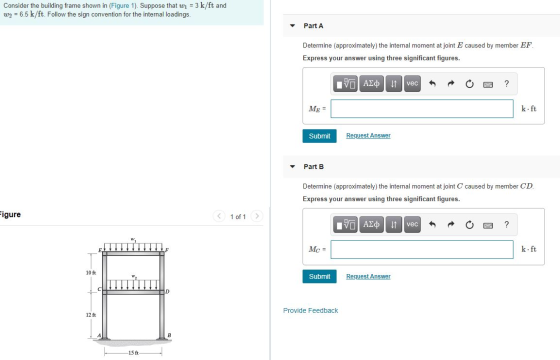This screenshot has height=360, width=560.
Task: Request Answer link for Part A
Action: tap(368, 136)
